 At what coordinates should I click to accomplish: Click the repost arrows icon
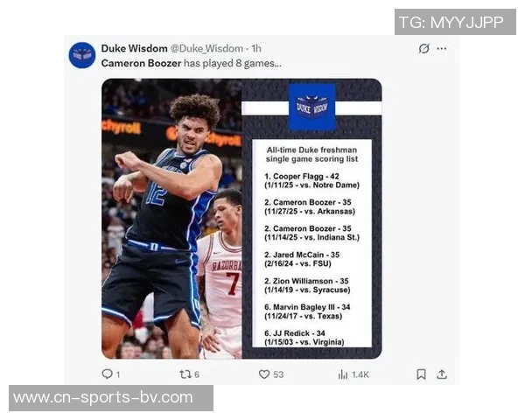(185, 374)
